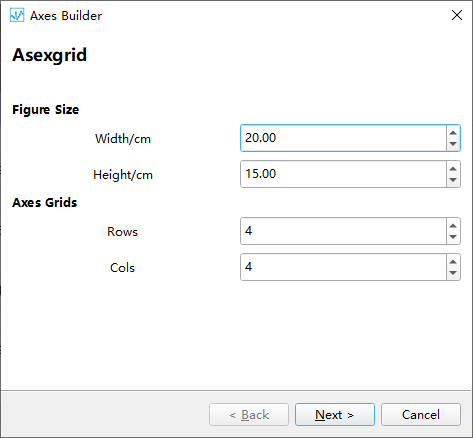Image resolution: width=473 pixels, height=438 pixels.
Task: Click the Asexgrid heading text
Action: [50, 55]
